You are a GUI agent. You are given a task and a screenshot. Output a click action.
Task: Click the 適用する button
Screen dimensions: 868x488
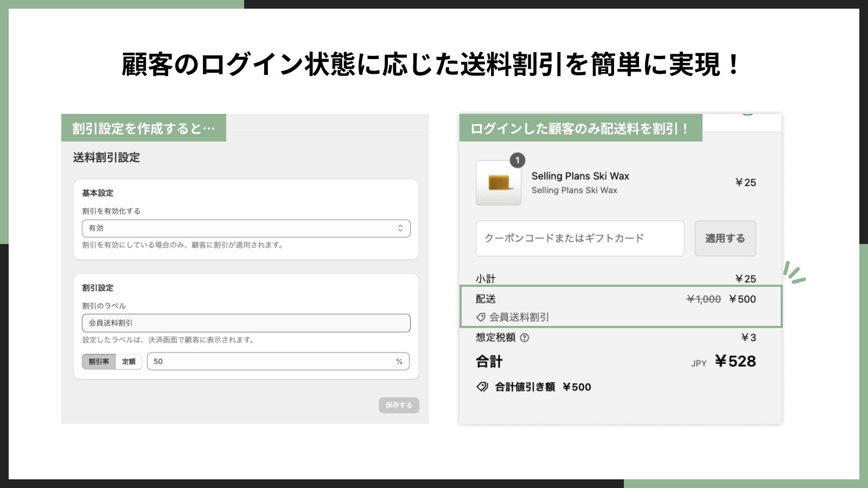pos(725,238)
